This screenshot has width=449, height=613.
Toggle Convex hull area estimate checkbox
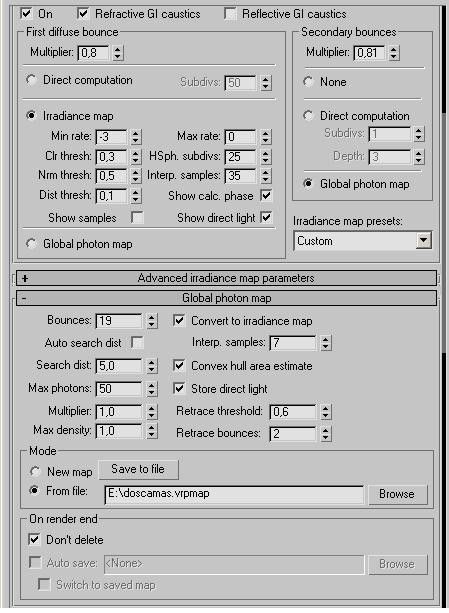pos(179,366)
